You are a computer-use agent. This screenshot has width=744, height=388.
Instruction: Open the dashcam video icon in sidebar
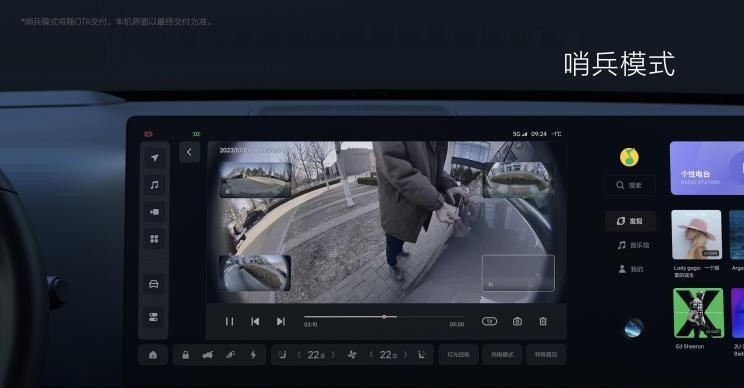[154, 212]
